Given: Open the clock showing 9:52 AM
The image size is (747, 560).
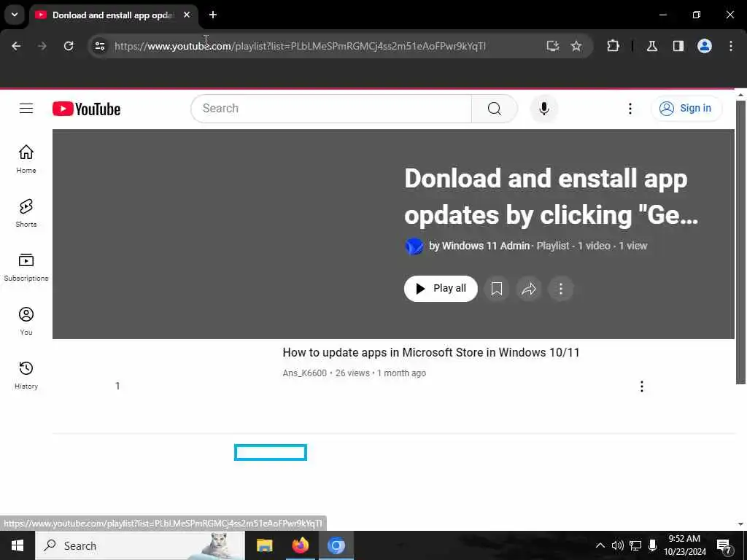Looking at the screenshot, I should tap(684, 545).
